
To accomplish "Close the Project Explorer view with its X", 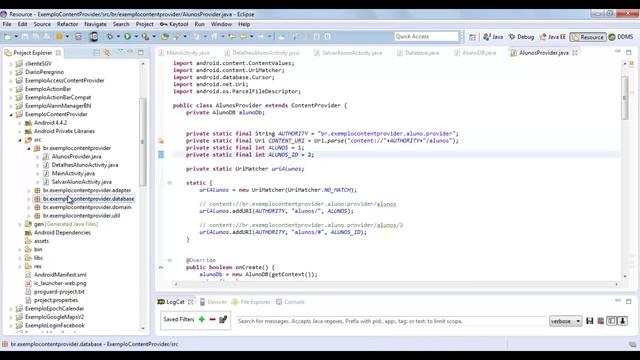I will (58, 53).
